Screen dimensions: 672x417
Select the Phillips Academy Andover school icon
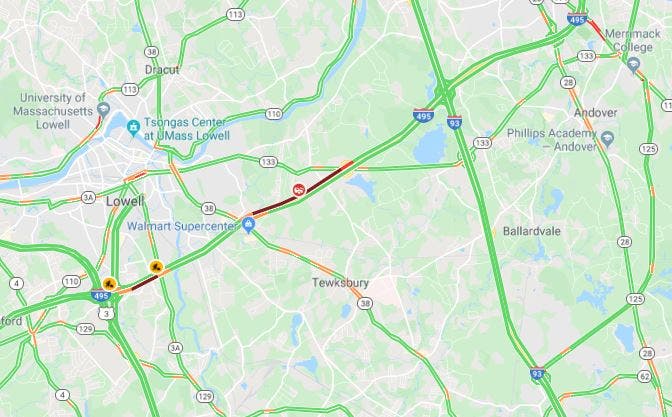click(x=607, y=139)
